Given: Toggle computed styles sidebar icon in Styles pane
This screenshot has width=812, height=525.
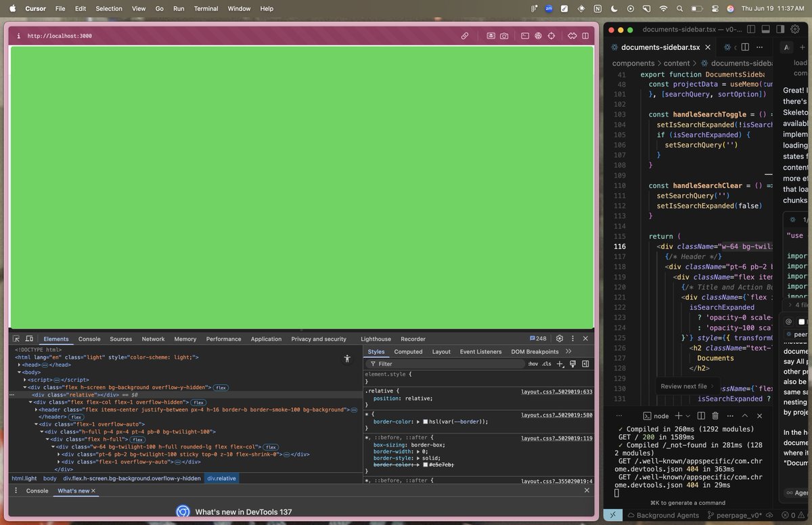Looking at the screenshot, I should tap(585, 363).
